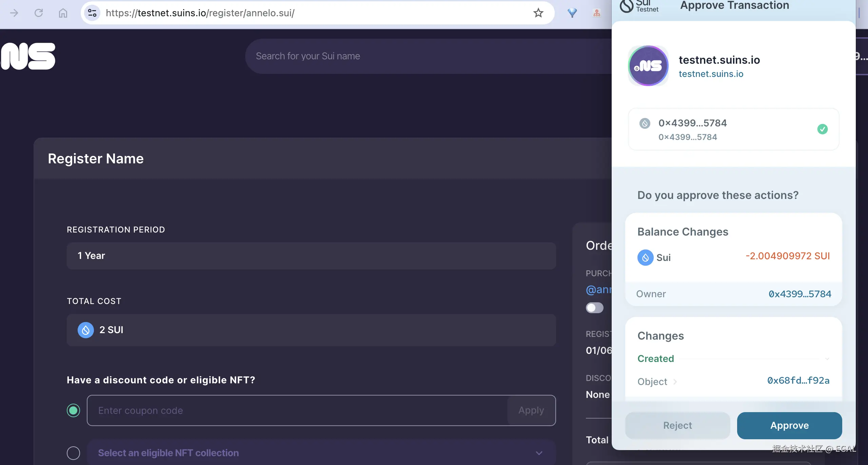Click the Search for your Sui name box
This screenshot has width=868, height=465.
427,56
